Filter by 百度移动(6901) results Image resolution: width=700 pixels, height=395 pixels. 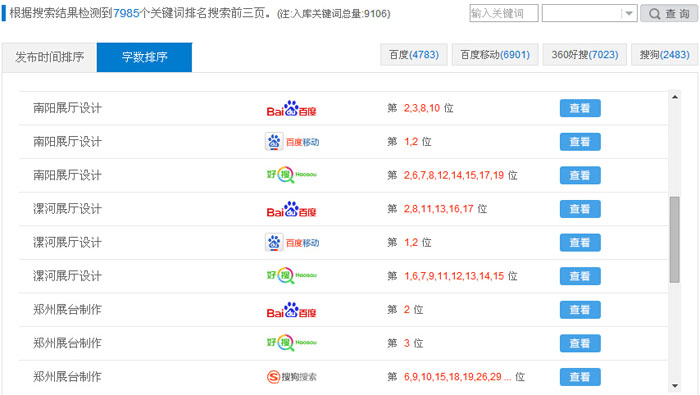click(x=495, y=55)
